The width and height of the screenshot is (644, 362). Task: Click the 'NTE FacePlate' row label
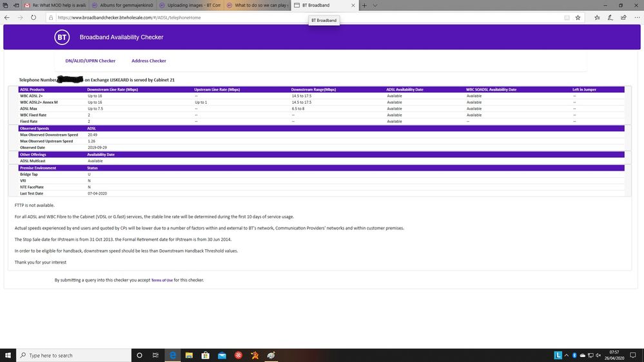[x=32, y=187]
